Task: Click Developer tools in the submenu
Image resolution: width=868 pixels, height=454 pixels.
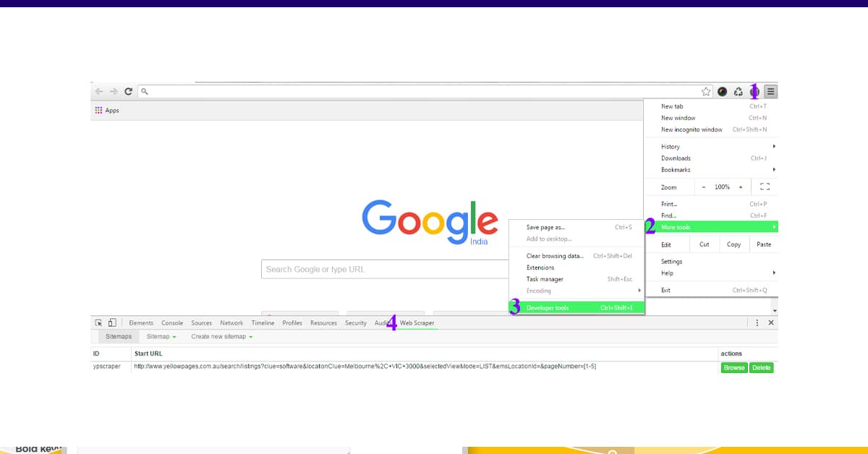Action: tap(576, 308)
